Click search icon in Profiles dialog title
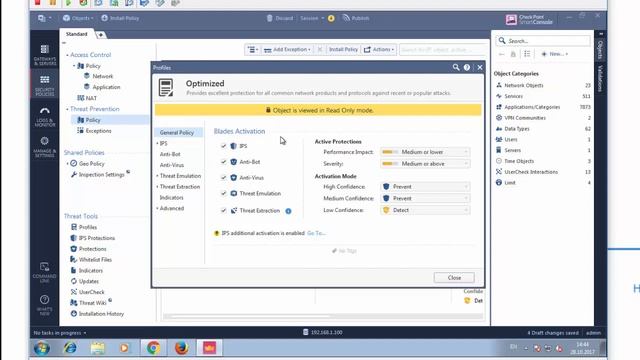640x360 pixels. coord(456,67)
